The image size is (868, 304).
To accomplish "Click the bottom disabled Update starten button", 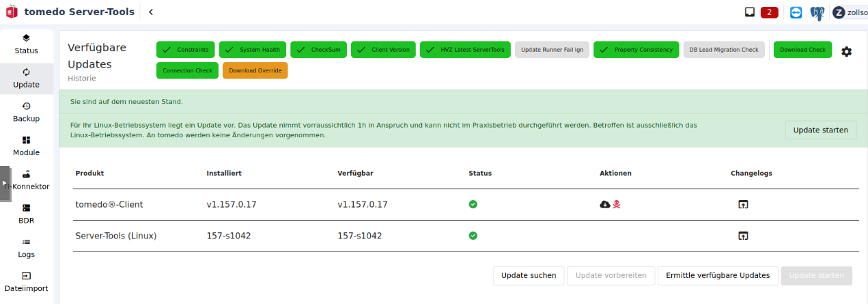I will tap(816, 275).
